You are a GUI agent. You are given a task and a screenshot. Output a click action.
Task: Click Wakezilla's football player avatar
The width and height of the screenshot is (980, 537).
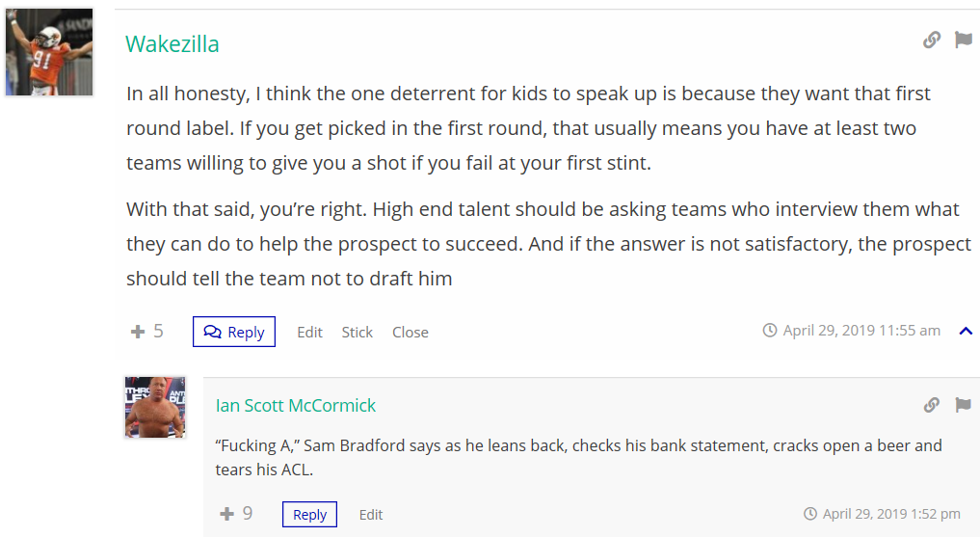point(50,52)
